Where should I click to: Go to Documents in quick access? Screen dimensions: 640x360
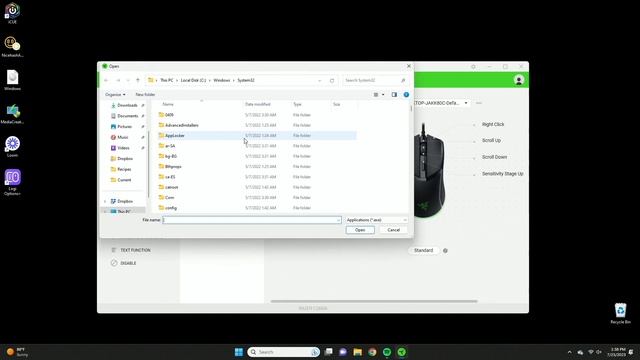point(127,116)
